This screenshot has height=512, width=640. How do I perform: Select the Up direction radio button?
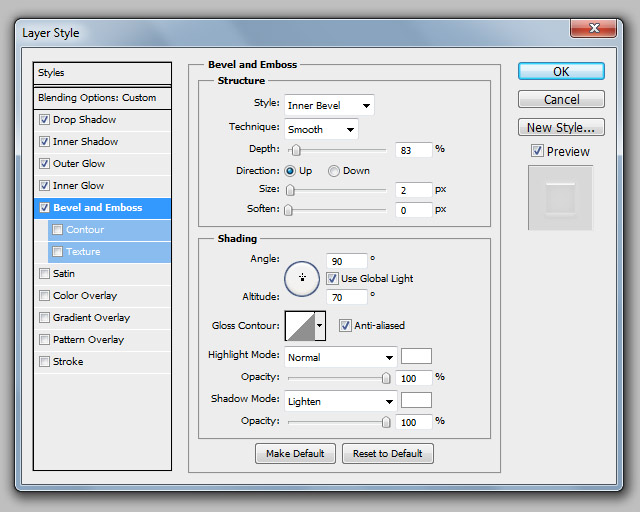click(290, 171)
